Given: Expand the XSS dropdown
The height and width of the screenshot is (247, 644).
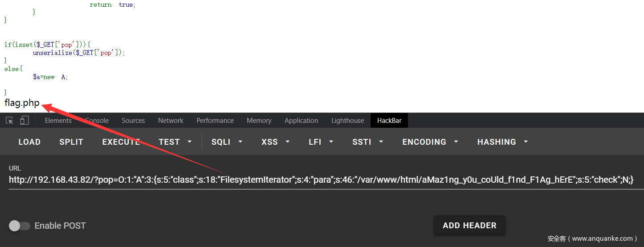Looking at the screenshot, I should click(275, 142).
